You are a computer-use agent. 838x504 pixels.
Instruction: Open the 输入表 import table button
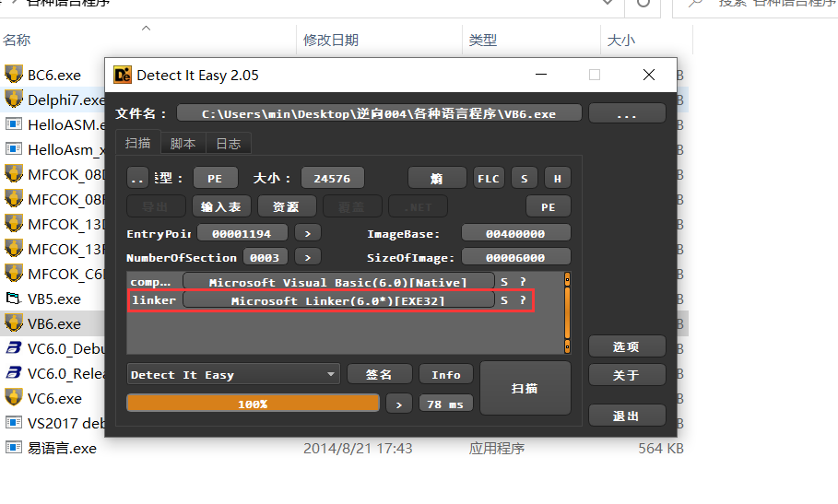click(221, 206)
